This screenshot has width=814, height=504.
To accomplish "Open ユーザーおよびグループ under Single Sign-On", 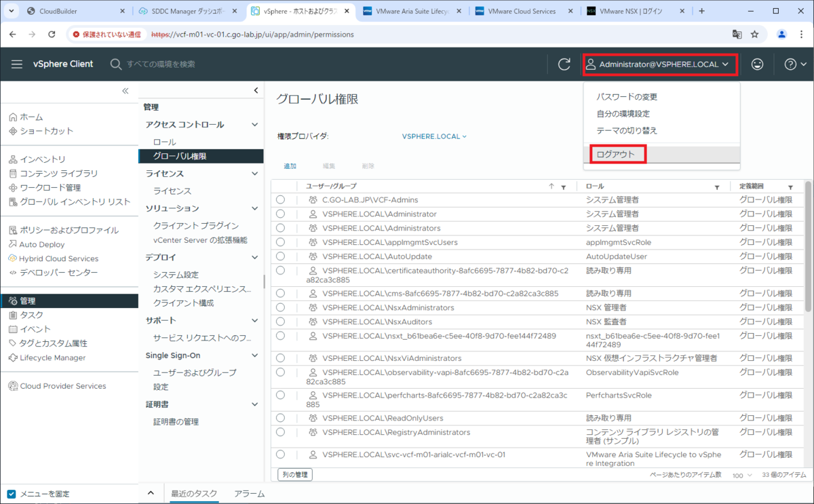I will 195,372.
